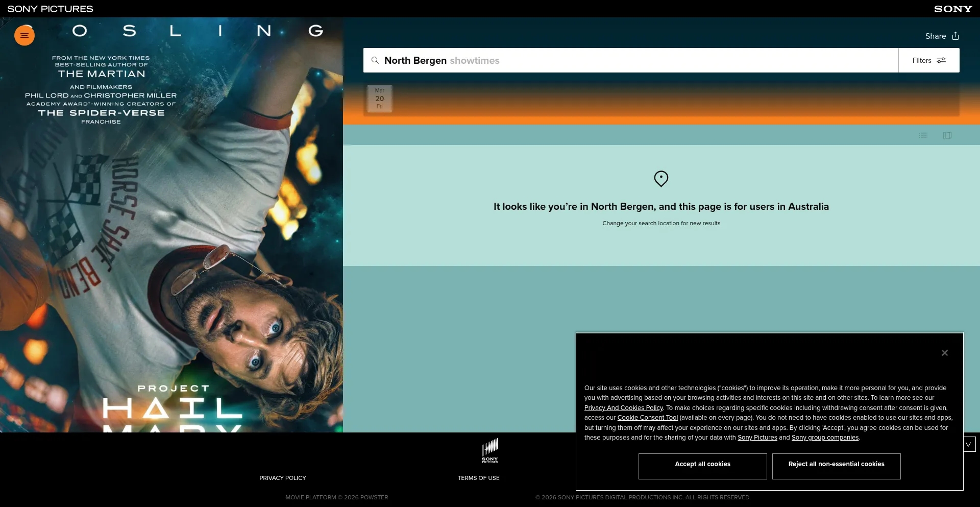Open the footer Privacy Policy link
This screenshot has height=507, width=980.
click(283, 478)
